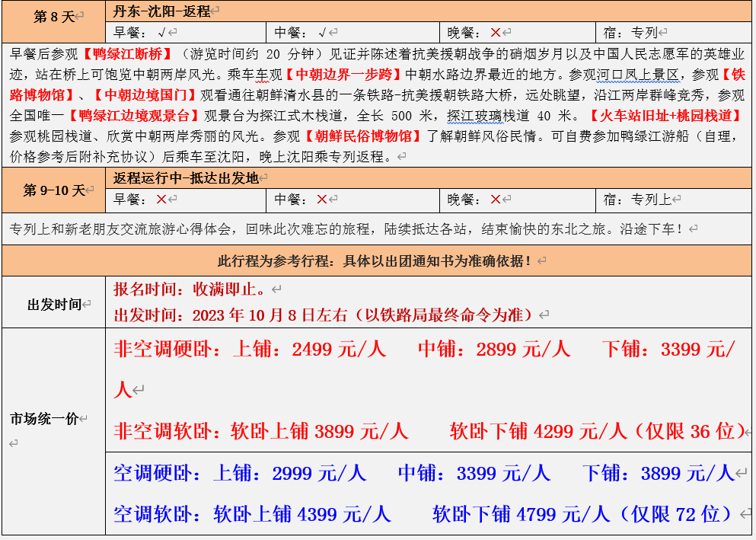The width and height of the screenshot is (756, 540).
Task: Click the 此行程为参考行程 notice row
Action: (376, 260)
